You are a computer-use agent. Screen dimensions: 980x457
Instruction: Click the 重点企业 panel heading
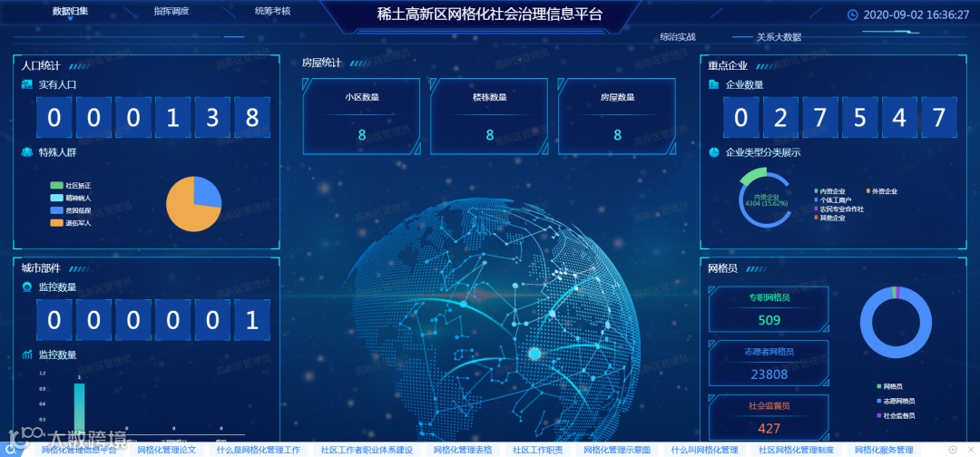pos(728,65)
